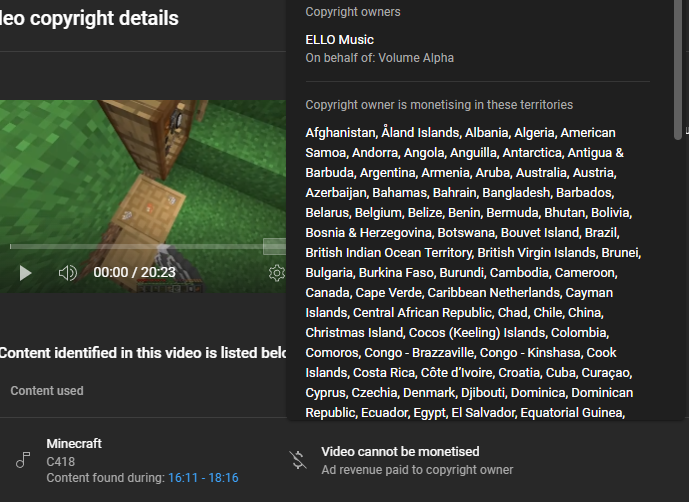Click the 'Content used' column header
The width and height of the screenshot is (689, 502).
[x=47, y=391]
